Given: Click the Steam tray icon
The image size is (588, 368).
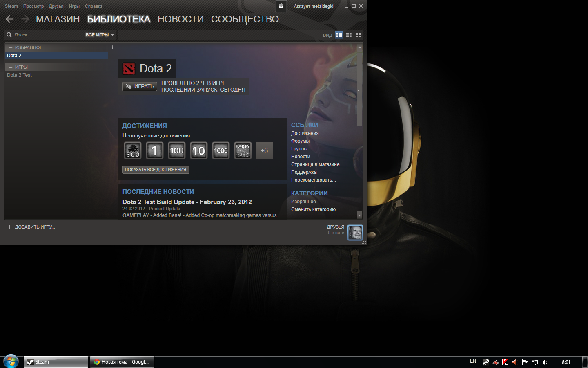Looking at the screenshot, I should click(x=486, y=362).
